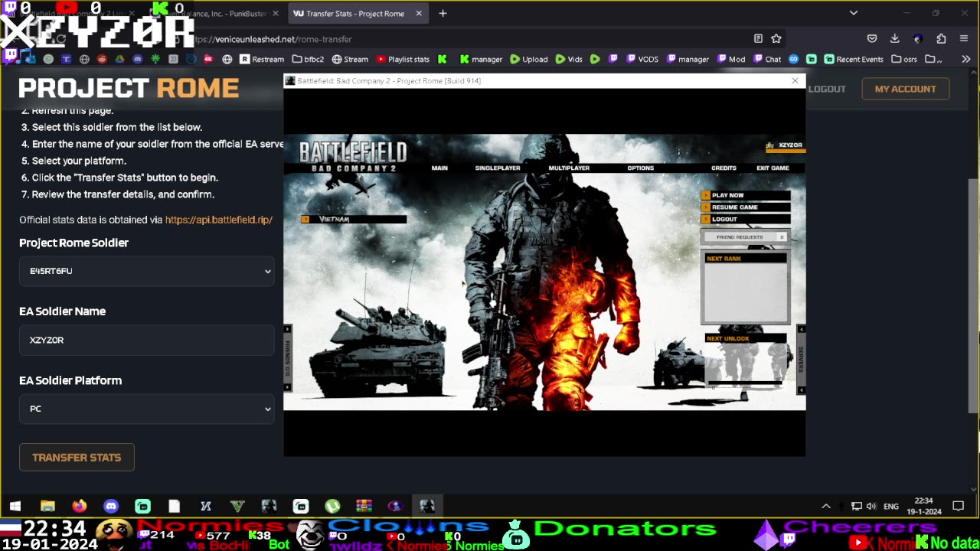Screen dimensions: 980x551
Task: Open the Stream globe bookmark
Action: pyautogui.click(x=350, y=59)
